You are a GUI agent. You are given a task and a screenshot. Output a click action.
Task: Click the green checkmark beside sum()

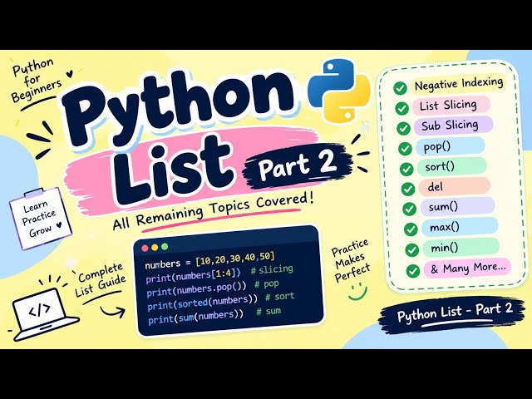tap(410, 209)
